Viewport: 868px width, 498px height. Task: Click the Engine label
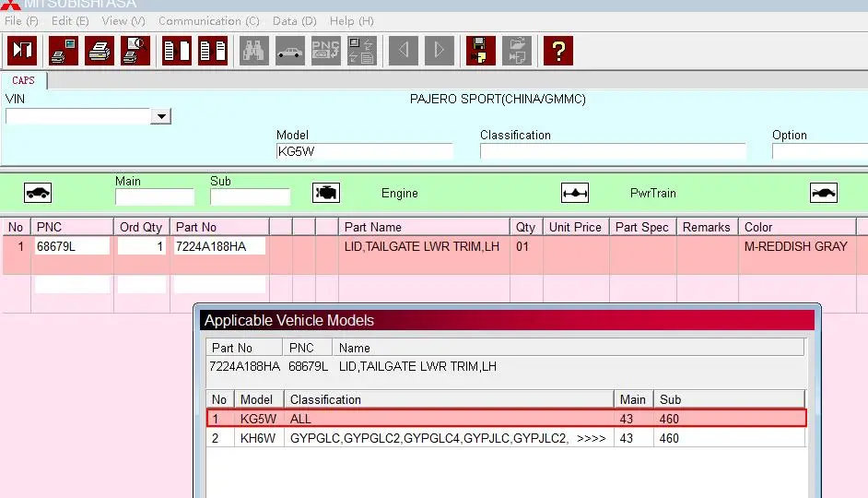point(400,194)
